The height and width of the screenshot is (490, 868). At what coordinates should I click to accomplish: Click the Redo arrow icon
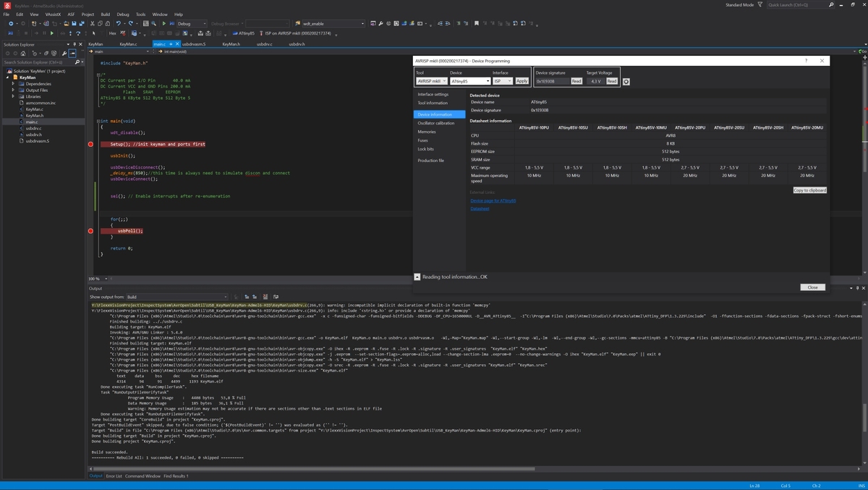pos(131,23)
